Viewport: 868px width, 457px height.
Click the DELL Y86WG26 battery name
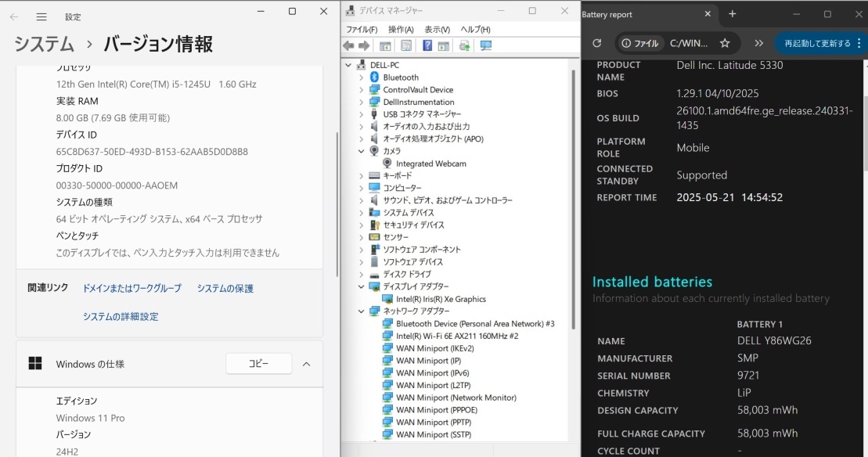[x=774, y=341]
